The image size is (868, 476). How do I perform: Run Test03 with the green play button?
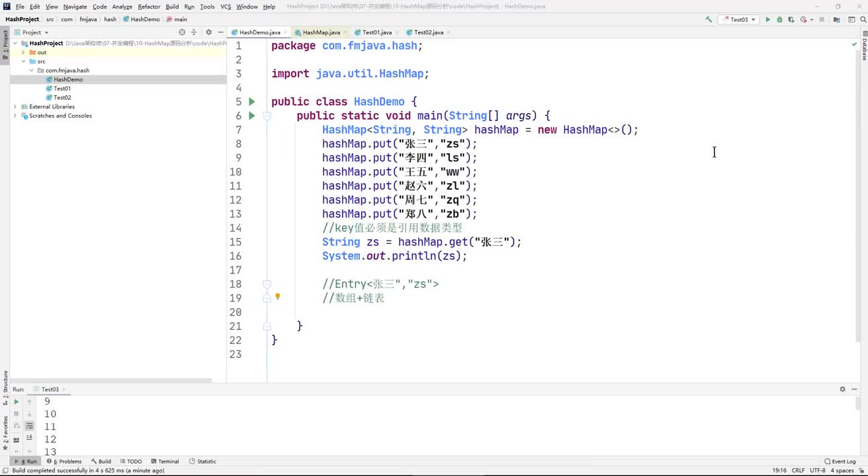point(768,20)
